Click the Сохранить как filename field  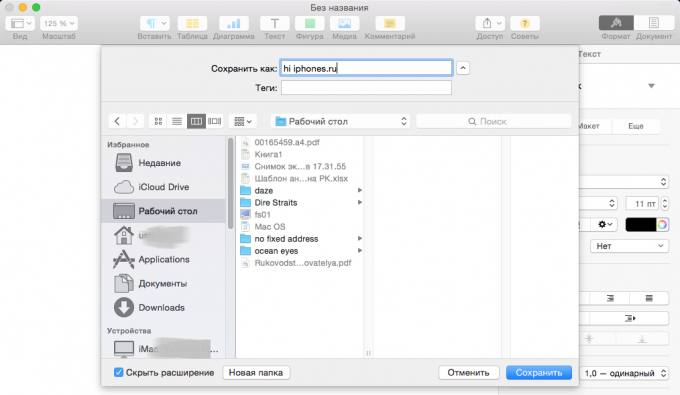(366, 68)
